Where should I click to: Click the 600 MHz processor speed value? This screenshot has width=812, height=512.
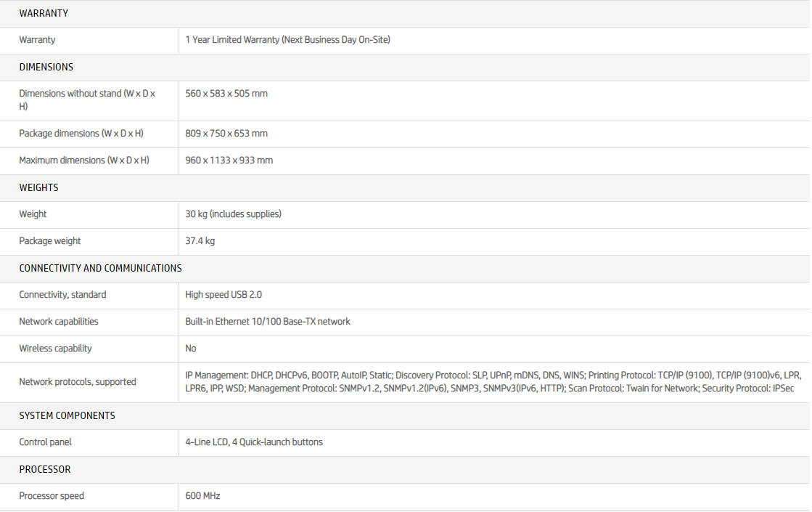click(x=203, y=496)
